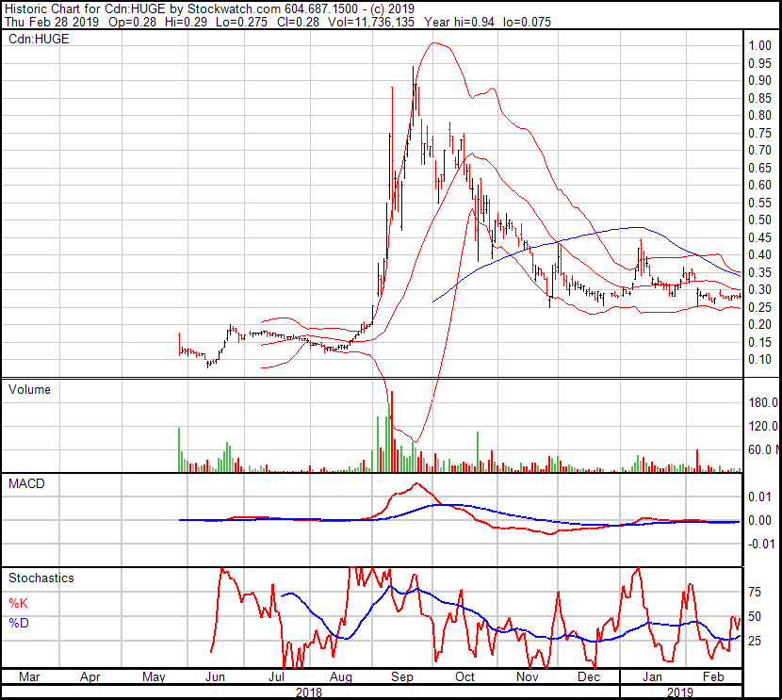Click the 0.20 price axis label
The image size is (782, 700).
pyautogui.click(x=760, y=325)
